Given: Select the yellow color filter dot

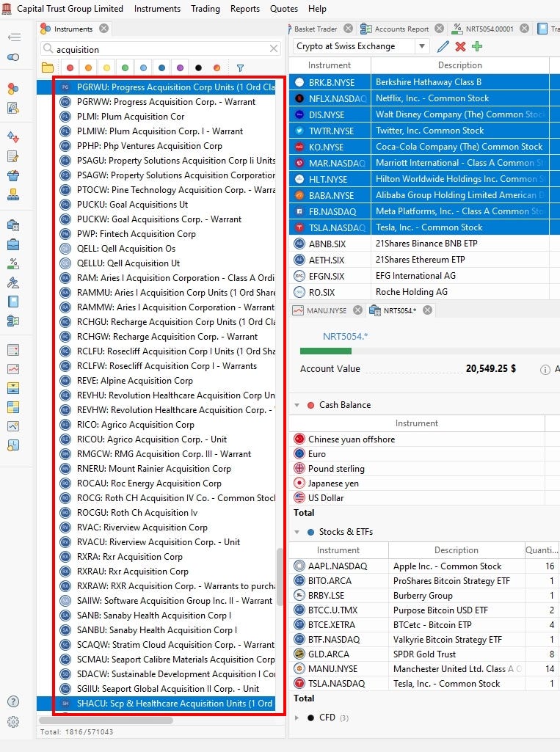Looking at the screenshot, I should (106, 68).
